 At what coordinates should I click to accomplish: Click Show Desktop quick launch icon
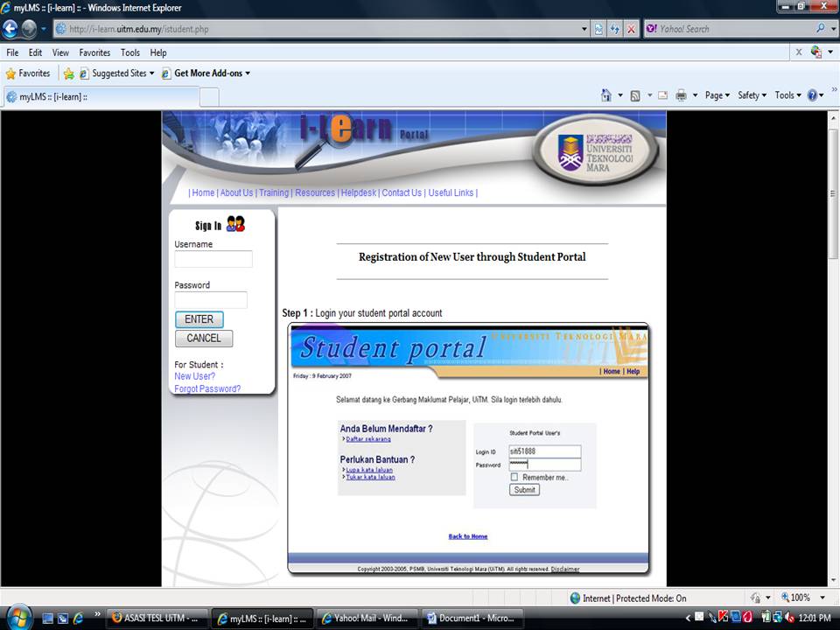[47, 619]
